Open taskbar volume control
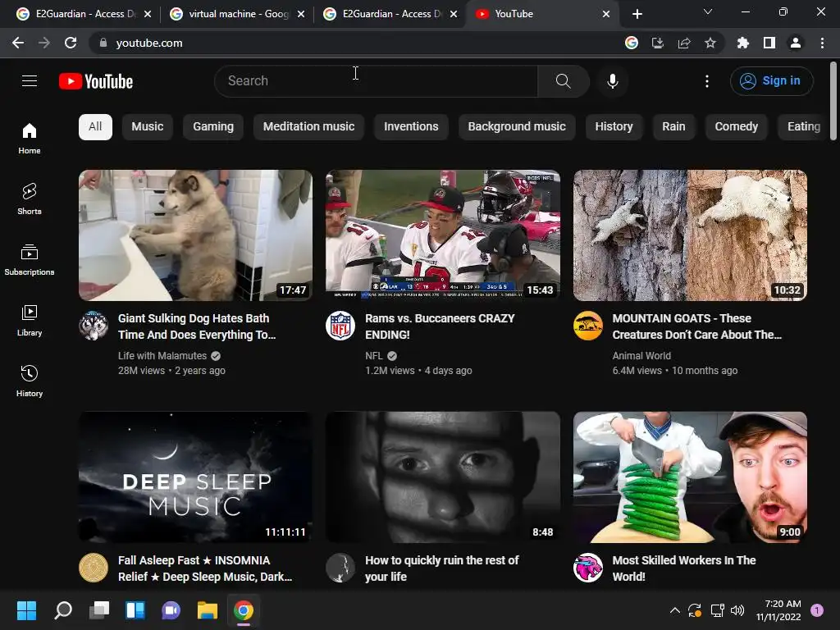 coord(737,610)
